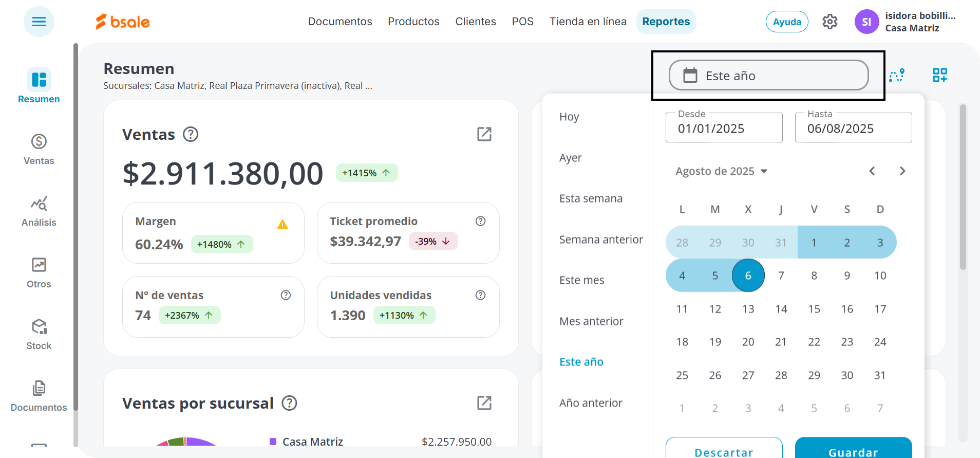Click the -39% ticket promedio badge
The image size is (980, 458).
[x=433, y=241]
